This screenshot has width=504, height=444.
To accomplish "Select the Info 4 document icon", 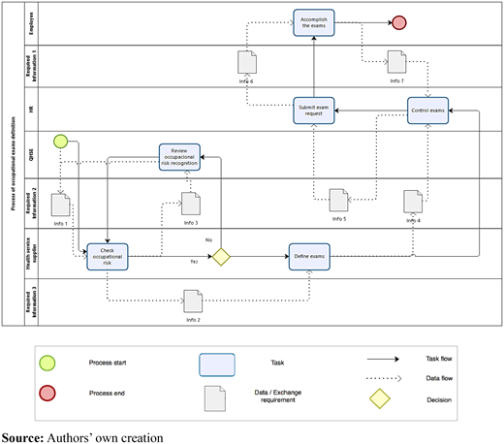I will pos(413,202).
